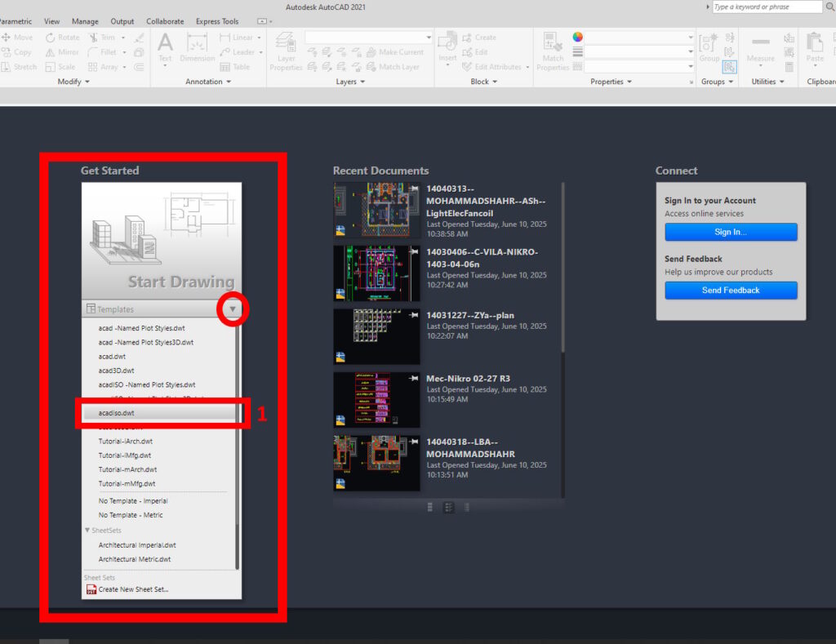Select the Tutorial-iArch.dwt template
The width and height of the screenshot is (836, 644).
[x=125, y=442]
